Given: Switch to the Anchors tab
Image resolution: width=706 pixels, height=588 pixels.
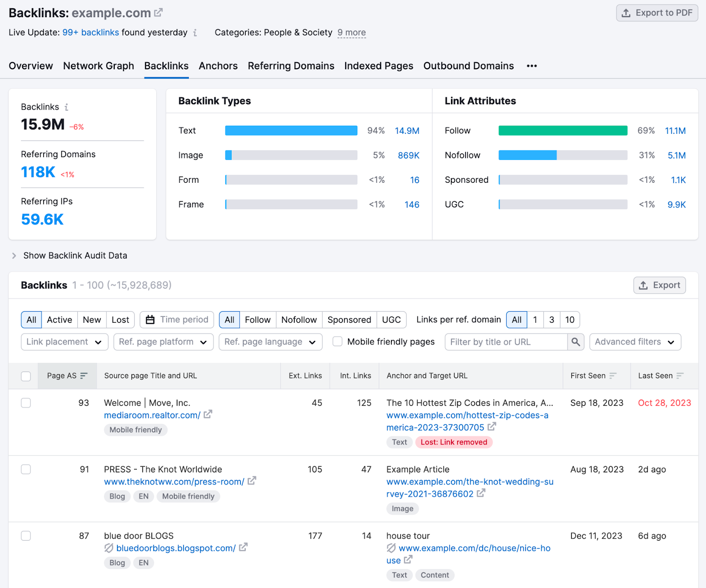Looking at the screenshot, I should [x=218, y=66].
